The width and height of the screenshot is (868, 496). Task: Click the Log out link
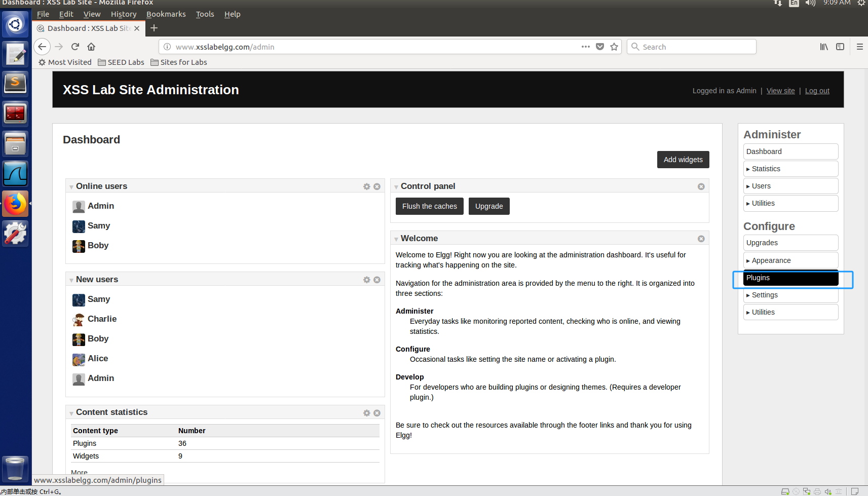[817, 91]
